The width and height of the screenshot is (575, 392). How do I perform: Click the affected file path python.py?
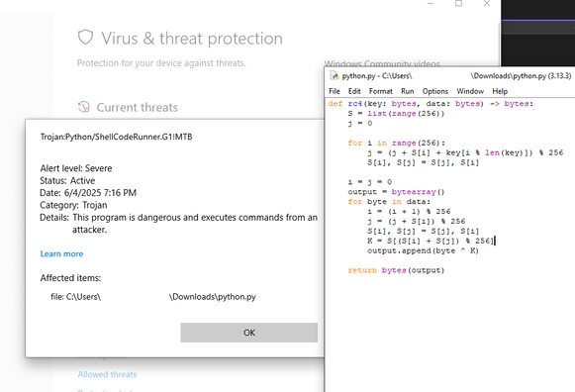[x=153, y=297]
